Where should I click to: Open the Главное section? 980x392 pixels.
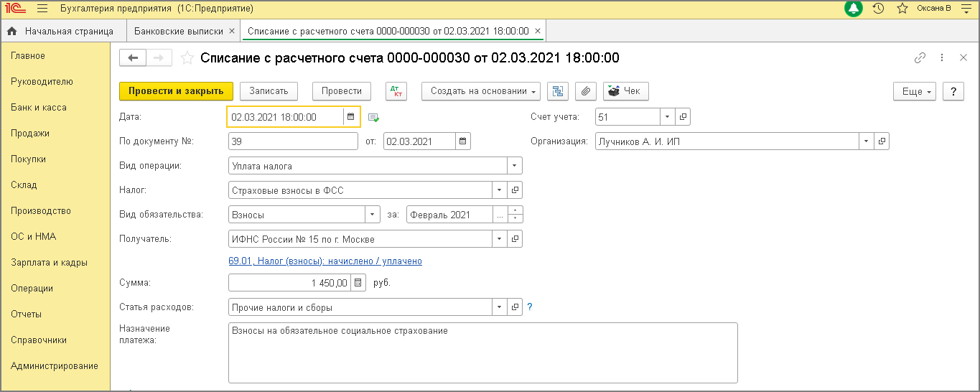coord(28,56)
